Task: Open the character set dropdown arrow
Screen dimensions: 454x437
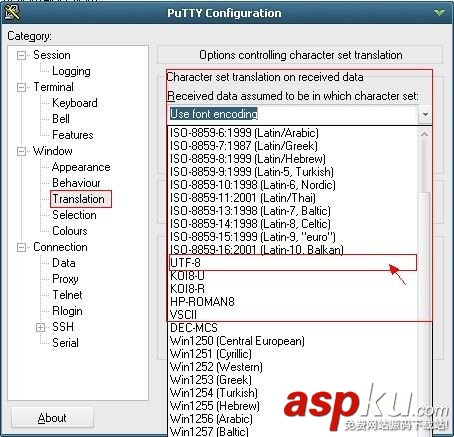Action: [x=425, y=114]
